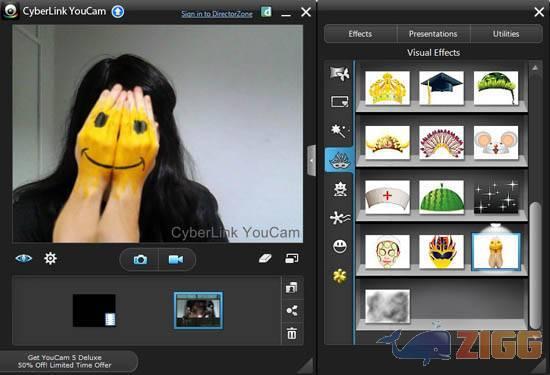Click the effects list up arrow

535,68
